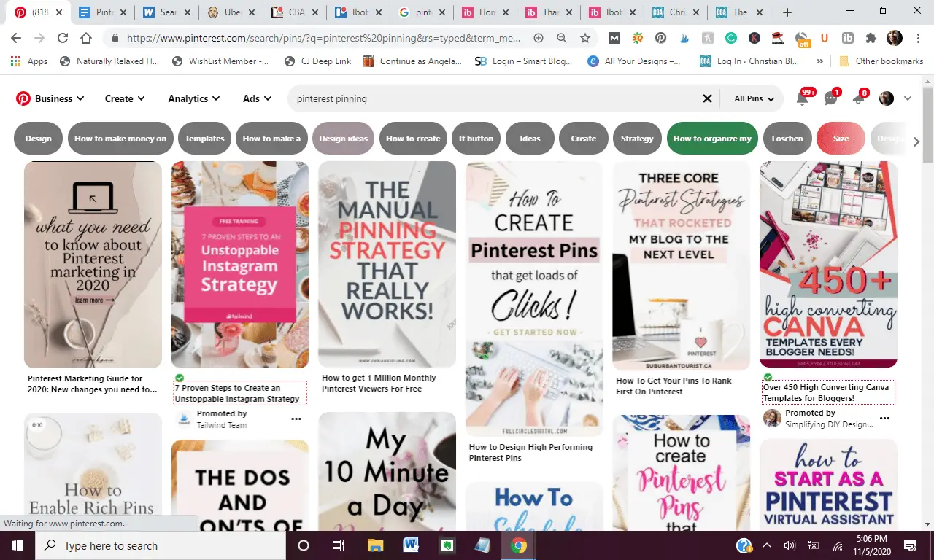Screen dimensions: 934x560
Task: Open the Chrome profile avatar
Action: point(895,39)
